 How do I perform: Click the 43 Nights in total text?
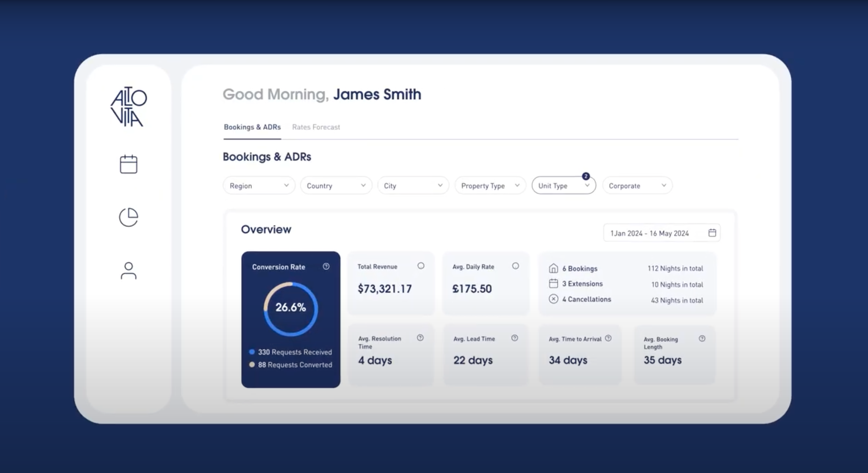(677, 300)
